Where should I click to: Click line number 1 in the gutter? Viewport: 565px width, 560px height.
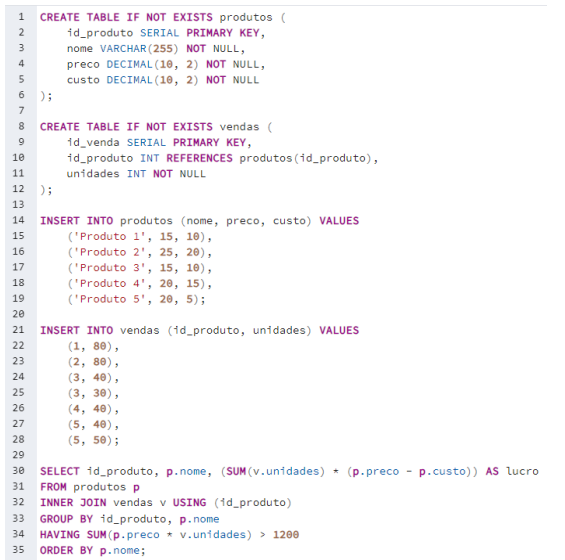point(21,17)
